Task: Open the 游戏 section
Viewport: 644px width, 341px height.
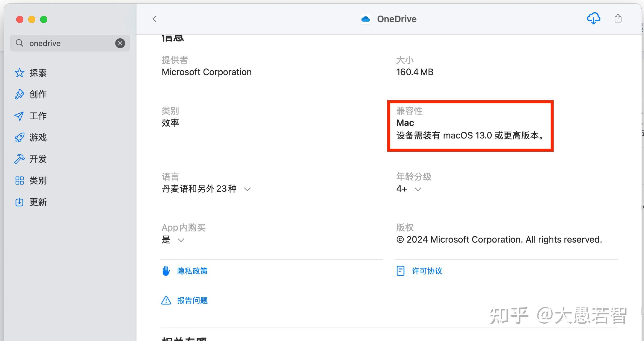Action: pos(38,137)
